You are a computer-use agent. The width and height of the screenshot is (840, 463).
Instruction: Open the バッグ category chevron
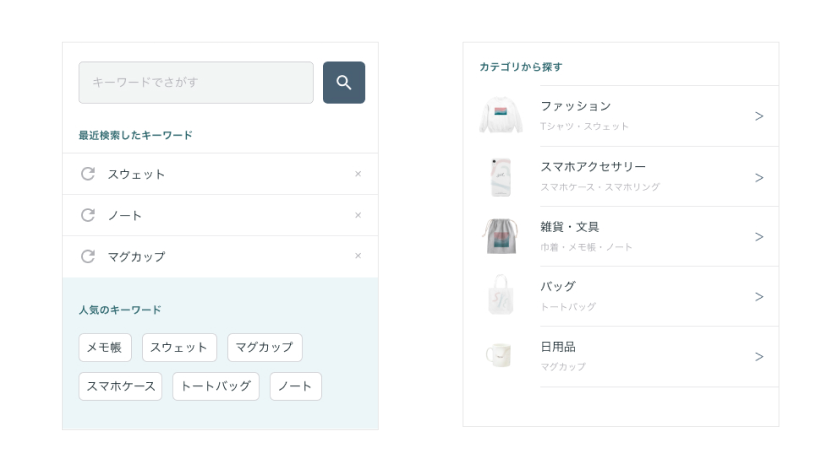(x=759, y=297)
